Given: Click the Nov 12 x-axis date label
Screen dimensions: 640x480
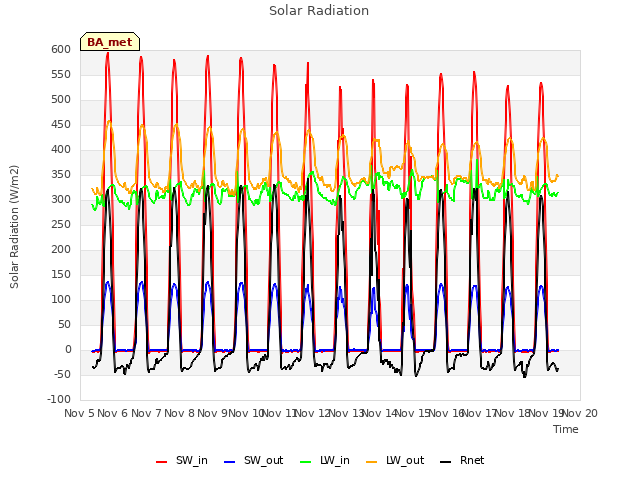Looking at the screenshot, I should coord(313,413).
